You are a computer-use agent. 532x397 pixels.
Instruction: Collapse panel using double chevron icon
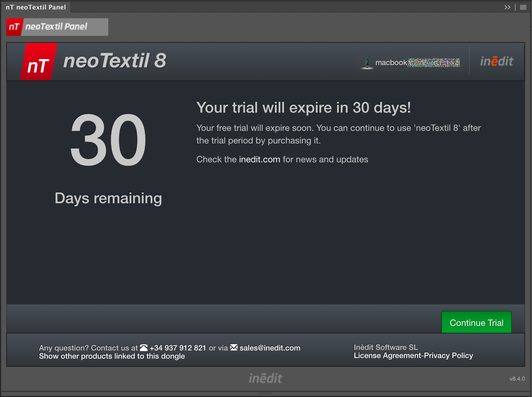pos(507,7)
